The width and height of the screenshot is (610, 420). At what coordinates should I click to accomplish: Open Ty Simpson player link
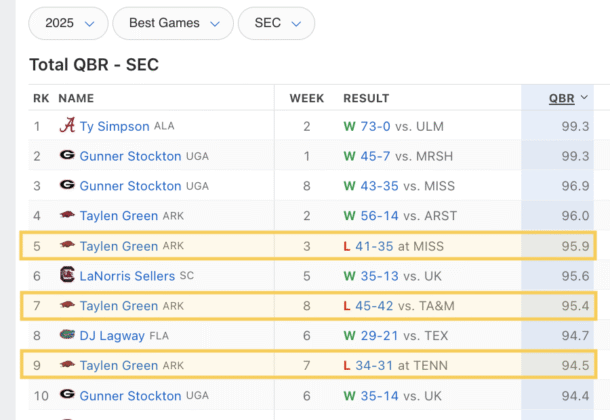(114, 126)
